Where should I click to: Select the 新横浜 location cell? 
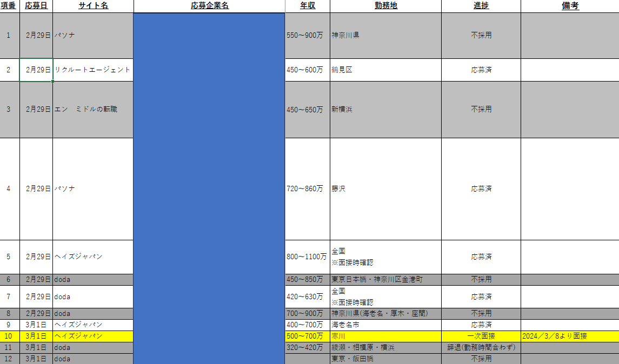click(x=385, y=109)
